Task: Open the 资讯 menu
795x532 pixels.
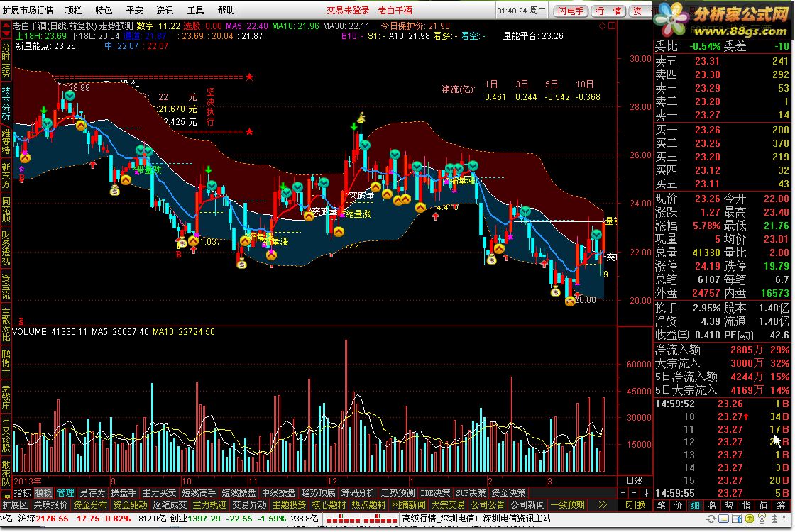Action: pos(165,10)
